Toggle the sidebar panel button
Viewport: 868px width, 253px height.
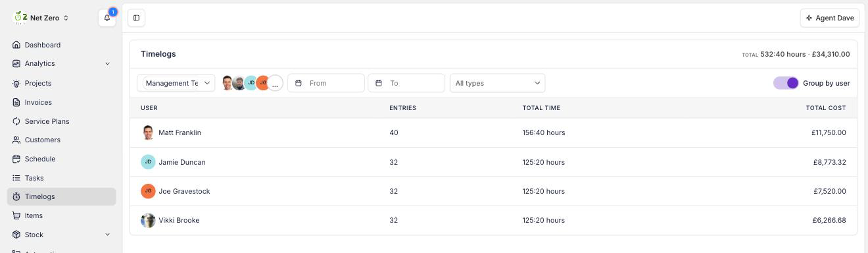pyautogui.click(x=136, y=18)
